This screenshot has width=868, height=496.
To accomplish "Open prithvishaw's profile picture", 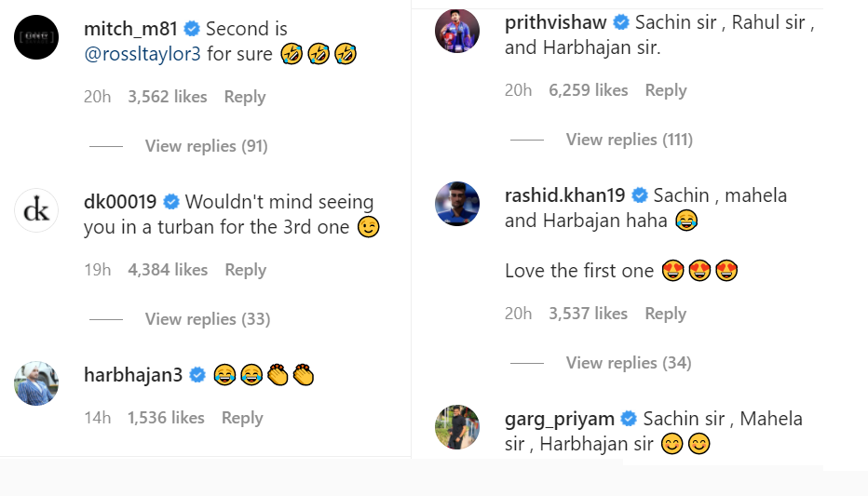I will (457, 32).
